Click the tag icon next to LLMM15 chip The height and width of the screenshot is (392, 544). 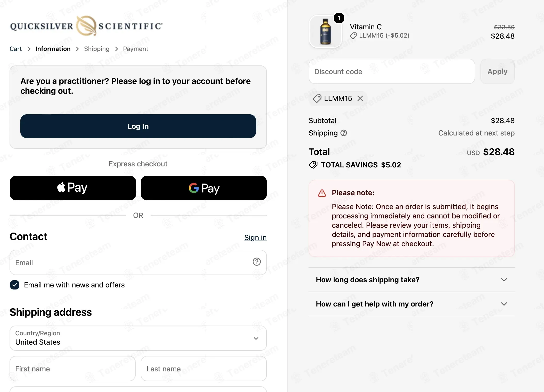point(317,98)
